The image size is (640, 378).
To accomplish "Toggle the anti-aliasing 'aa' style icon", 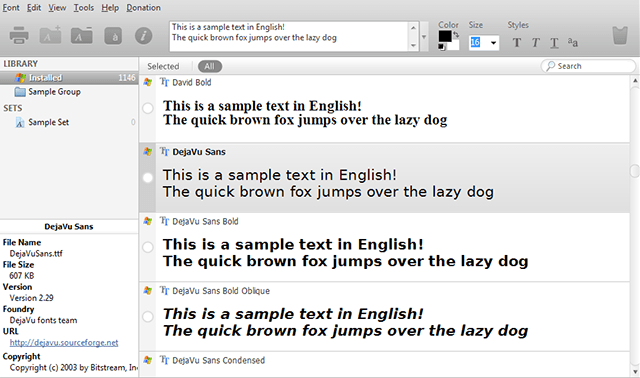I will 572,42.
